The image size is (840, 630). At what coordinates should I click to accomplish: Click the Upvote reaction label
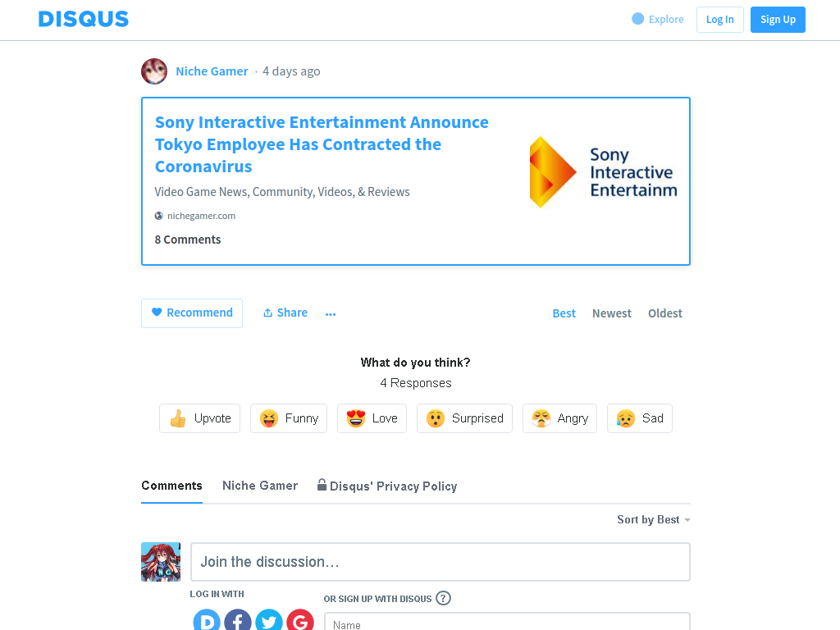(x=212, y=418)
